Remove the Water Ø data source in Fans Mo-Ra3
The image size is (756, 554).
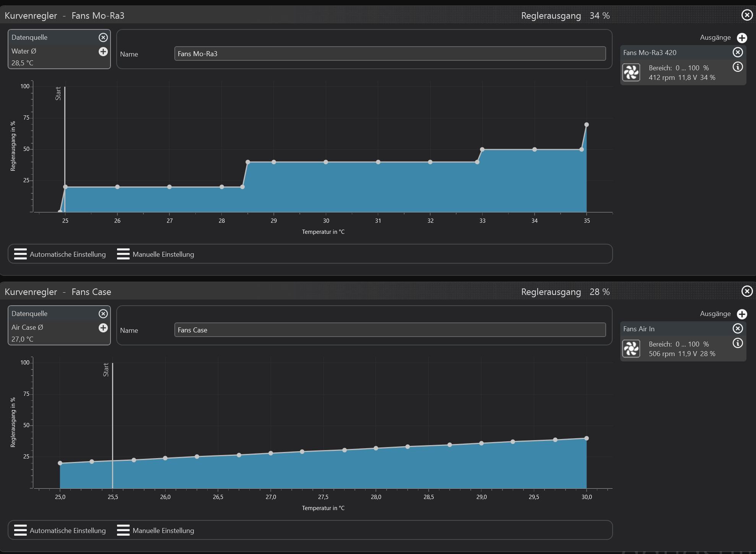(x=103, y=37)
